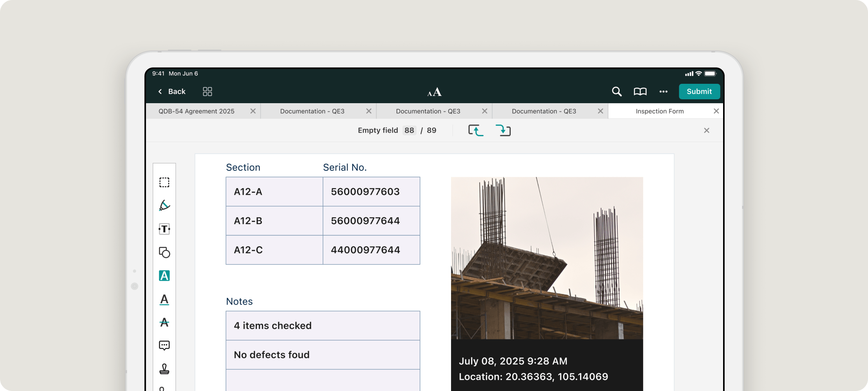Open text size settings
The image size is (868, 391).
[x=434, y=92]
